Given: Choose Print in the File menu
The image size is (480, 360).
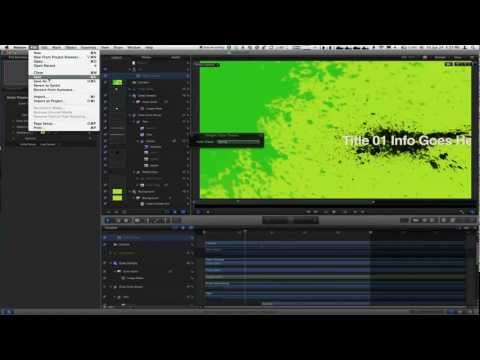Looking at the screenshot, I should coord(64,128).
